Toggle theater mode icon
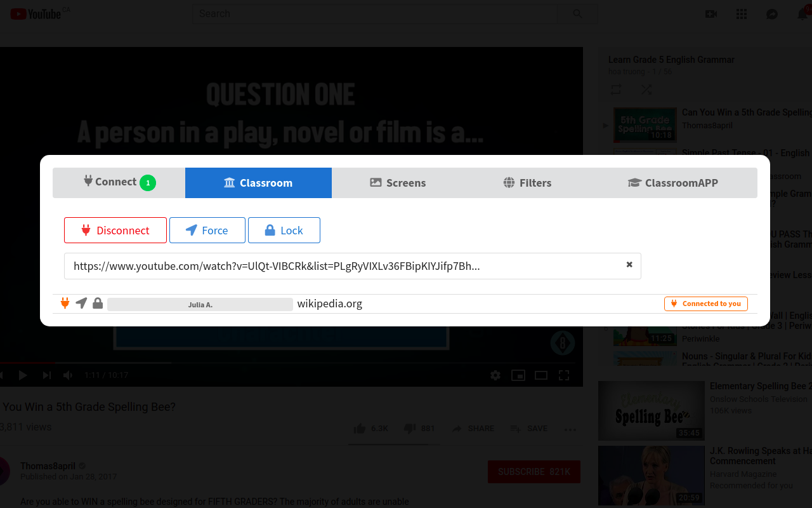Image resolution: width=812 pixels, height=508 pixels. point(541,375)
